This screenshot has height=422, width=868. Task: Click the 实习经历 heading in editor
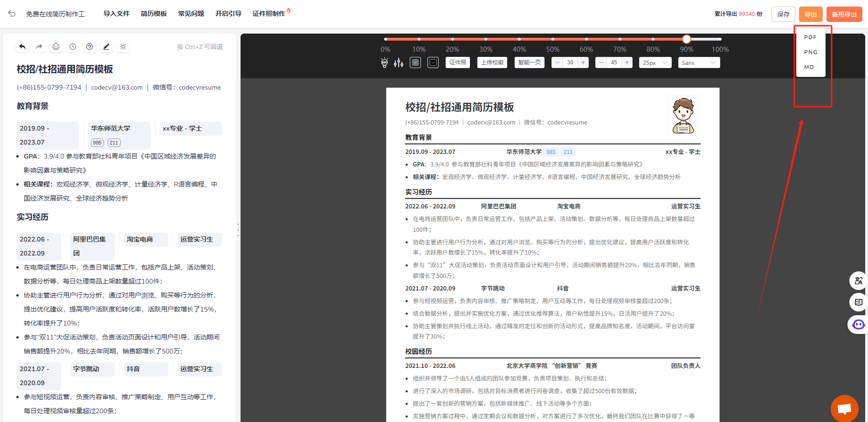[x=33, y=217]
